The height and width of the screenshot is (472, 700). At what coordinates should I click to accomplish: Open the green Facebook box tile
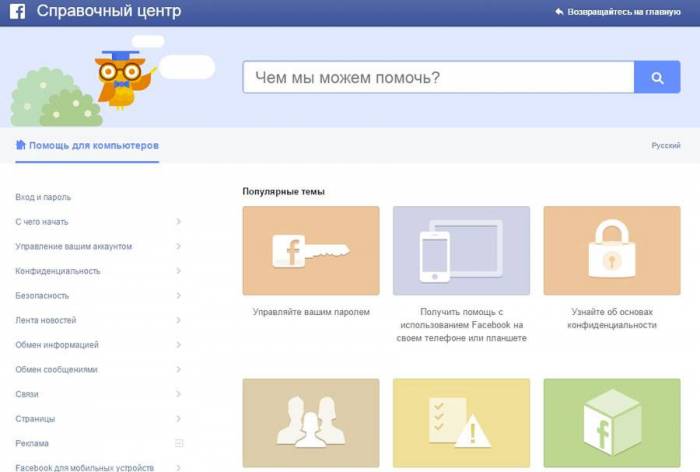point(611,422)
